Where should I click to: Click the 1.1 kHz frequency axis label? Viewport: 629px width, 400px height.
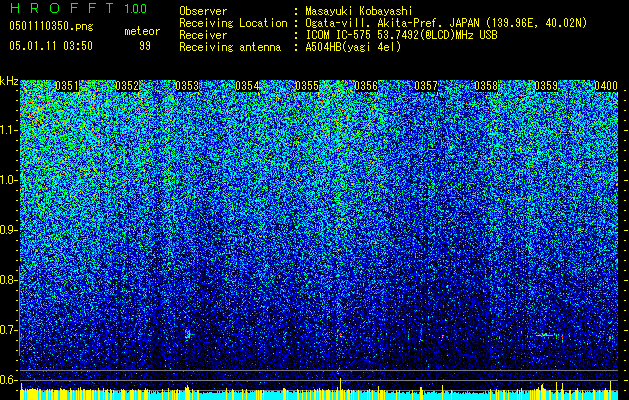tap(8, 130)
